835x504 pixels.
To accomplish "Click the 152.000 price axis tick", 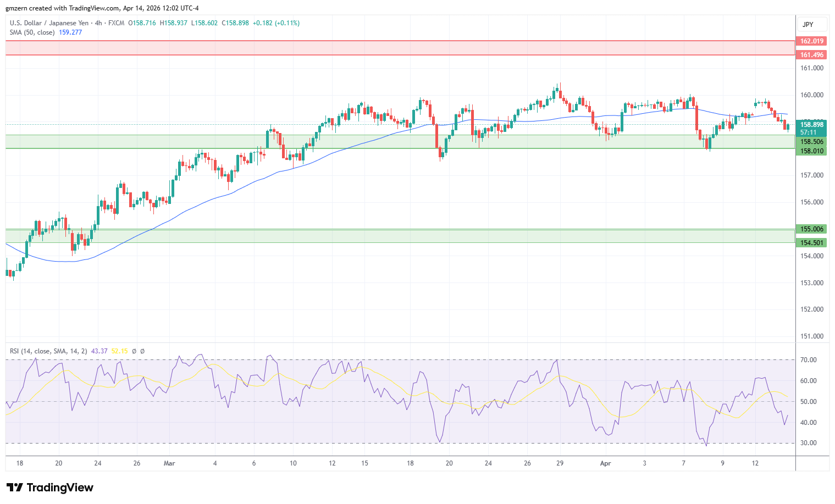I will pyautogui.click(x=812, y=309).
